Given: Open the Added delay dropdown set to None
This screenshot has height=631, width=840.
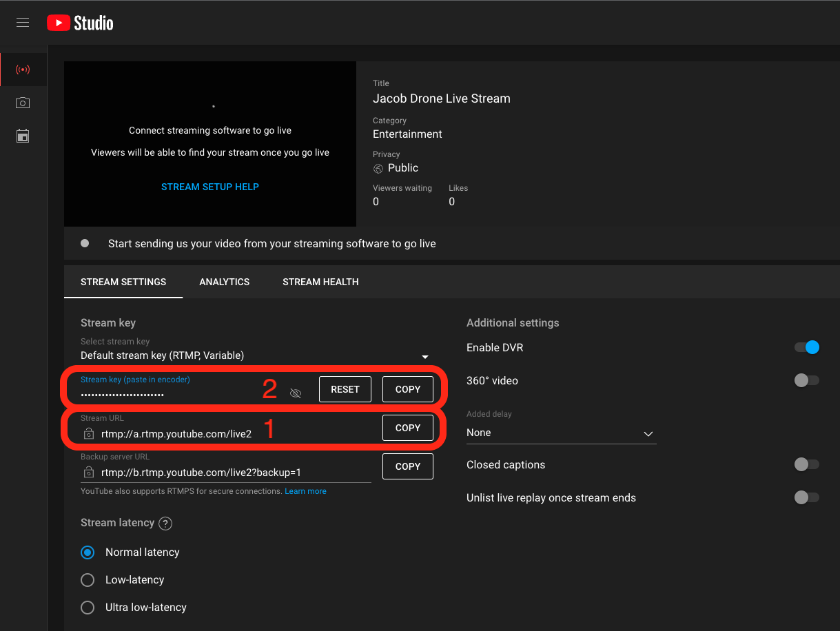Looking at the screenshot, I should [x=561, y=433].
